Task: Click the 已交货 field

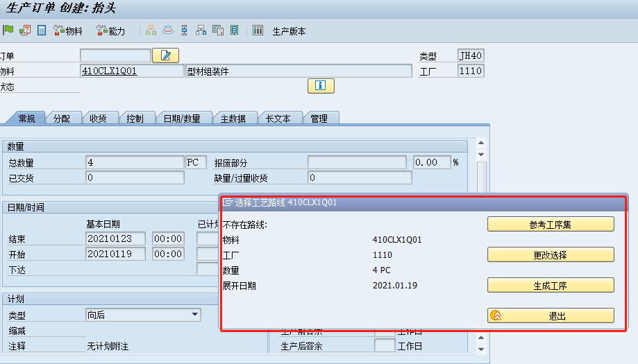Action: pos(135,177)
